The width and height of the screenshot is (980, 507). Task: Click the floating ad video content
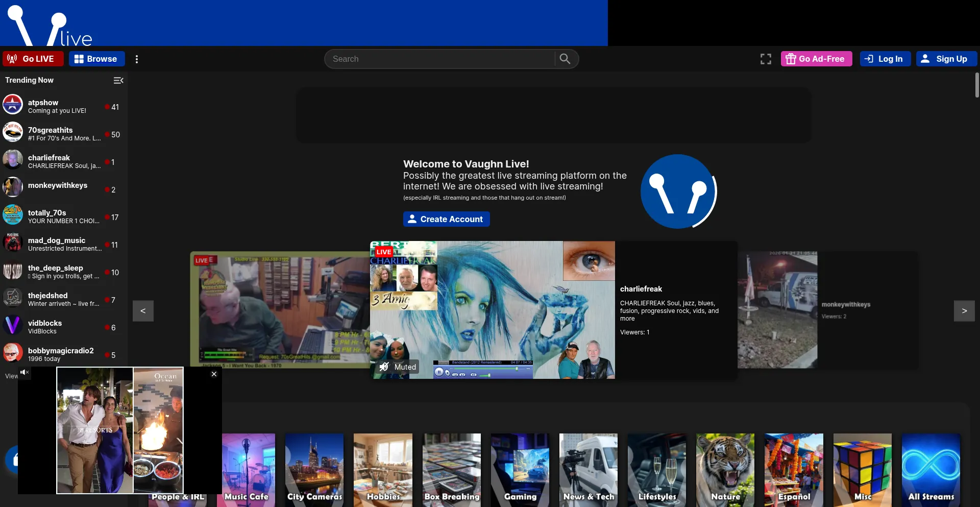click(120, 430)
